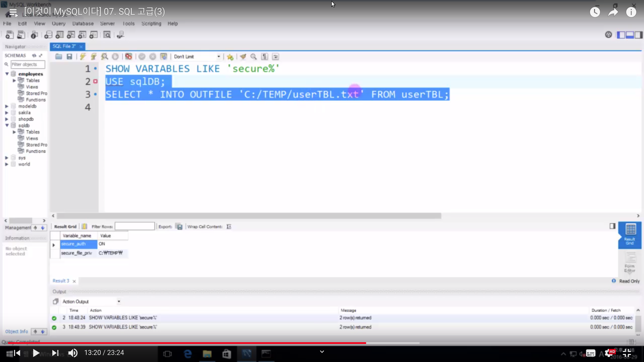Run Explain plan magnifier-bolt icon
644x362 pixels.
(105, 57)
